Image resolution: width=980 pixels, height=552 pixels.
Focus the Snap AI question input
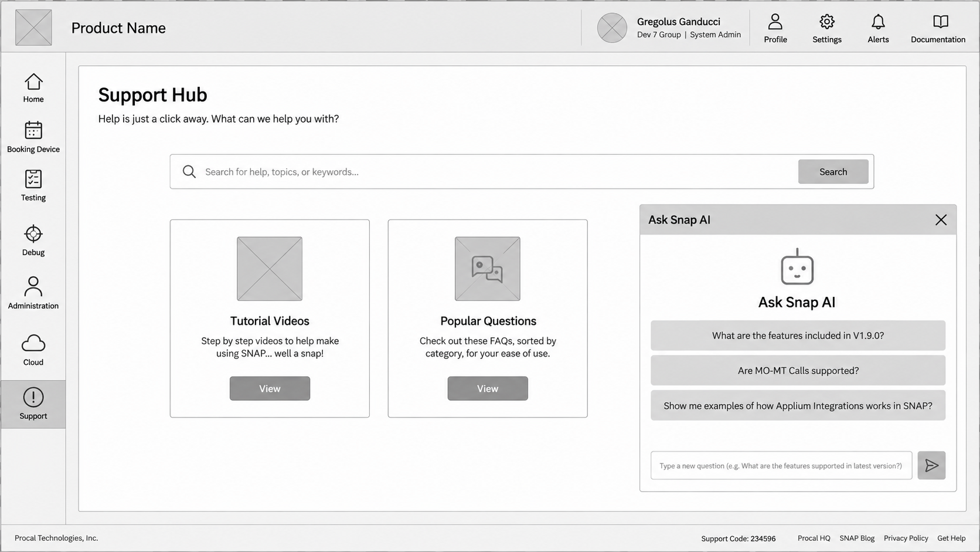[x=781, y=465]
